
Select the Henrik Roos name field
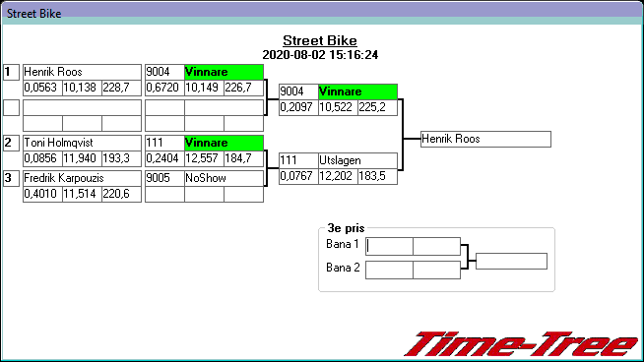[x=82, y=72]
